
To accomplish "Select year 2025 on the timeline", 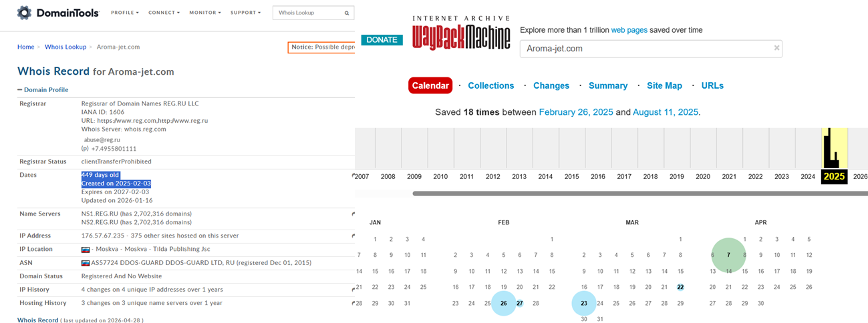I will point(834,177).
